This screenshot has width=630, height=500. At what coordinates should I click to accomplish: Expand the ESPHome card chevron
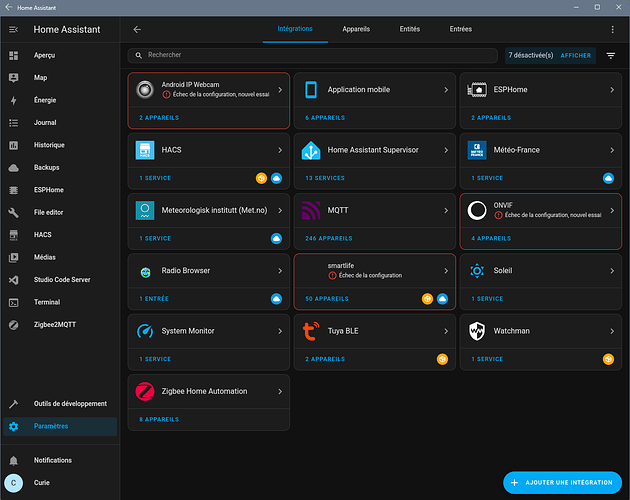612,90
